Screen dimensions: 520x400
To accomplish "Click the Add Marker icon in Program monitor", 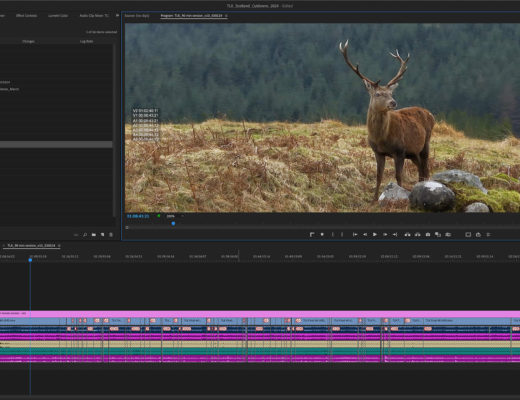I will (x=322, y=235).
